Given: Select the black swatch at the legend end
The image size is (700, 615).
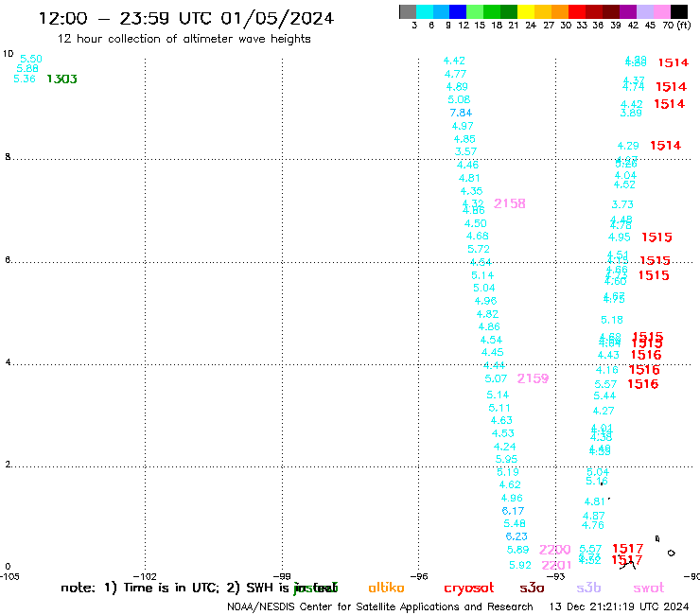Looking at the screenshot, I should coord(678,11).
